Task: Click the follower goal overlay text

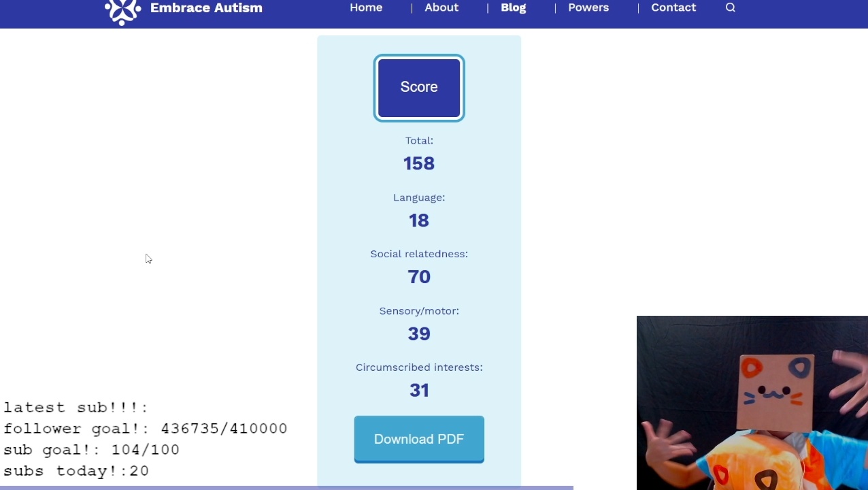Action: pos(146,429)
